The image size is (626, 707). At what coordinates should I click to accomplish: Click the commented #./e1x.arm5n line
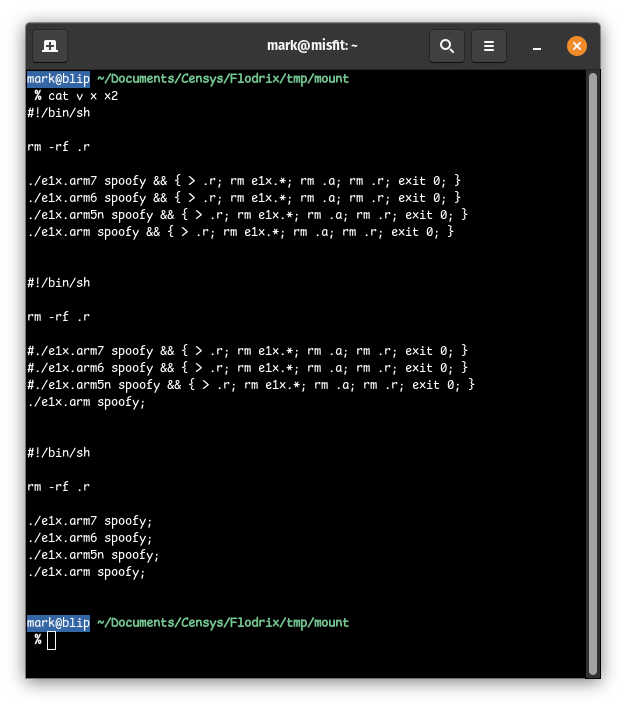(251, 384)
